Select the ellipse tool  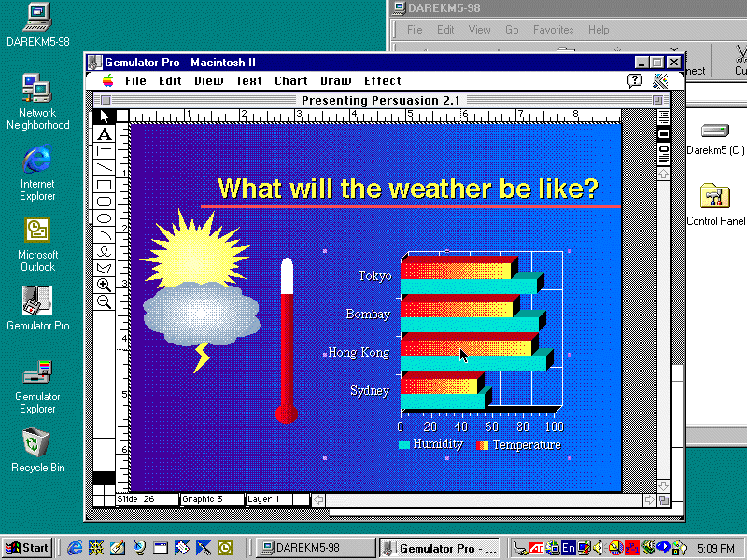(x=105, y=218)
